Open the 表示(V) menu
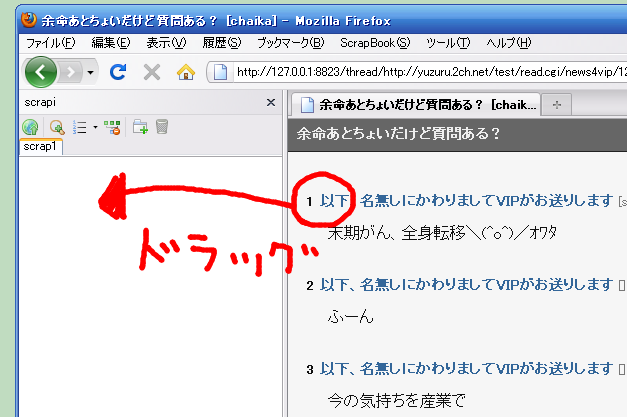627x417 pixels. [x=166, y=43]
